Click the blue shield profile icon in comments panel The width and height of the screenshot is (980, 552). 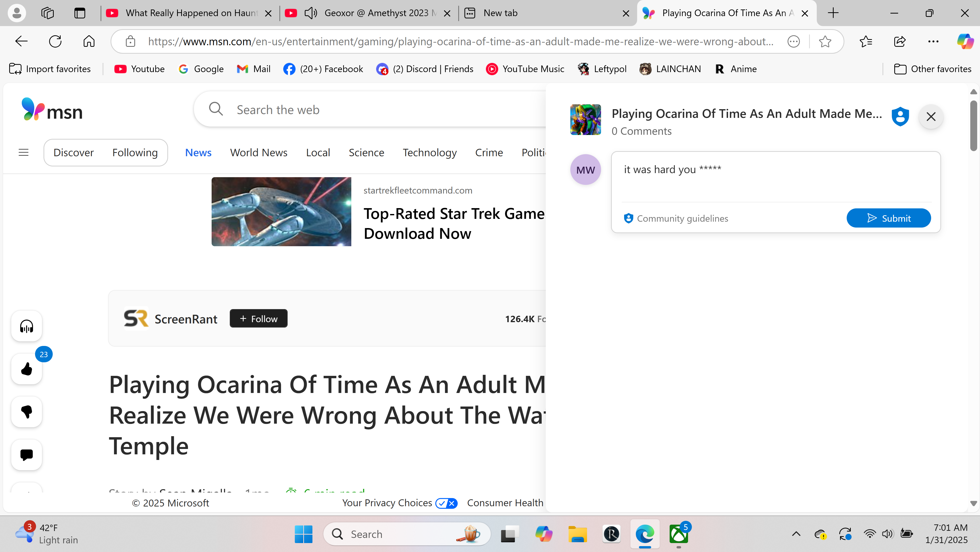click(900, 116)
